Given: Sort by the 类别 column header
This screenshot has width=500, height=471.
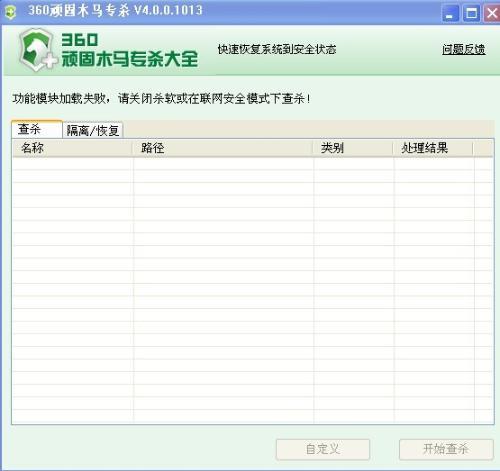Looking at the screenshot, I should point(353,148).
